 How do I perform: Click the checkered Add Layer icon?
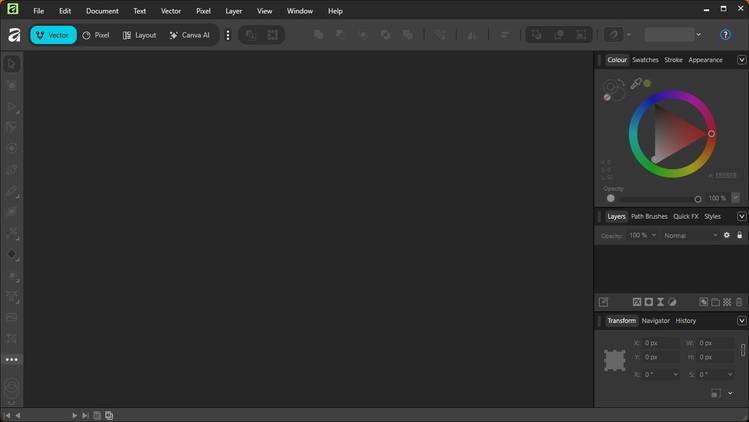pos(727,302)
